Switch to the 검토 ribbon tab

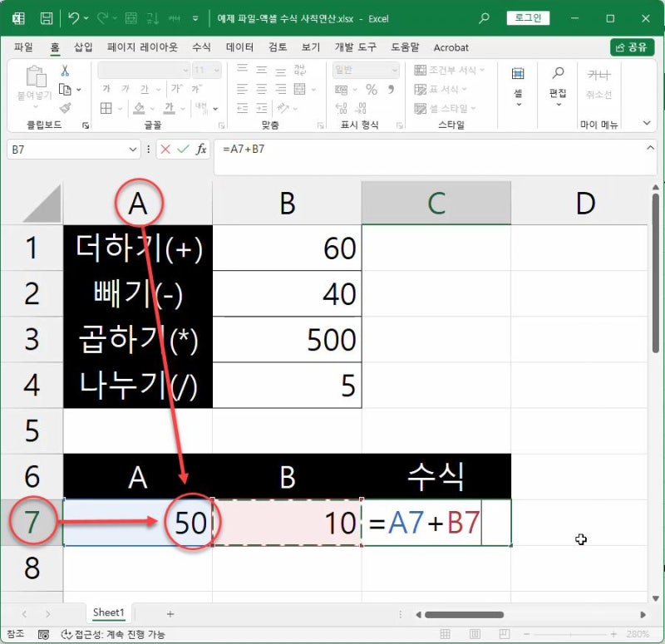[x=278, y=47]
